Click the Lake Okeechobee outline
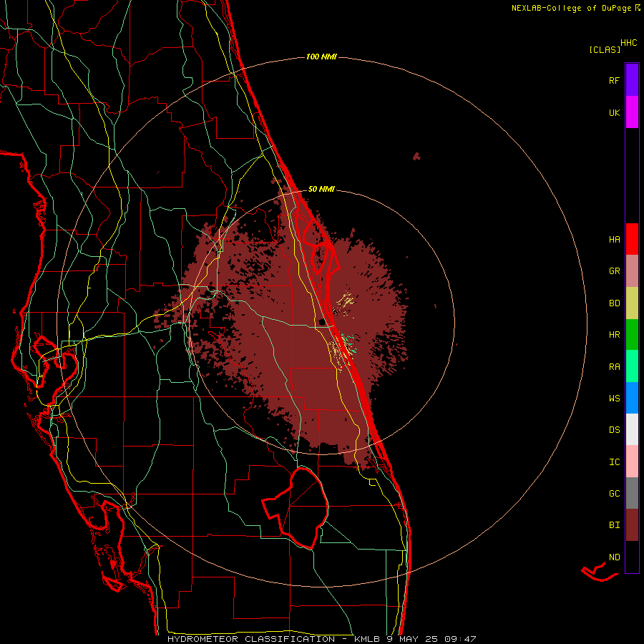This screenshot has height=644, width=644. pyautogui.click(x=296, y=509)
